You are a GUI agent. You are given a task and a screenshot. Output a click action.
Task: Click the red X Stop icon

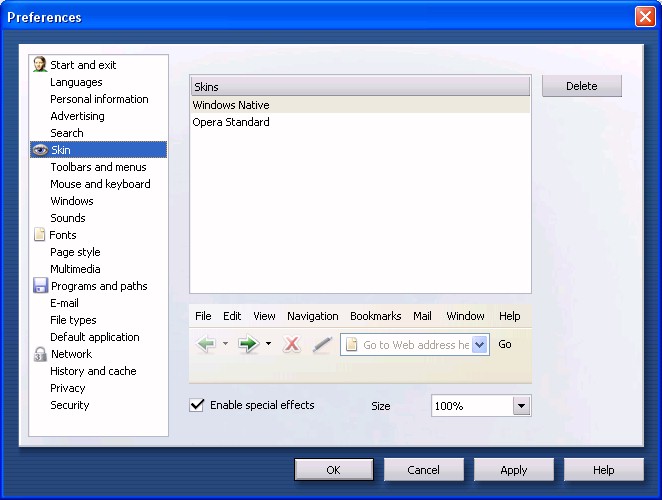pos(292,344)
